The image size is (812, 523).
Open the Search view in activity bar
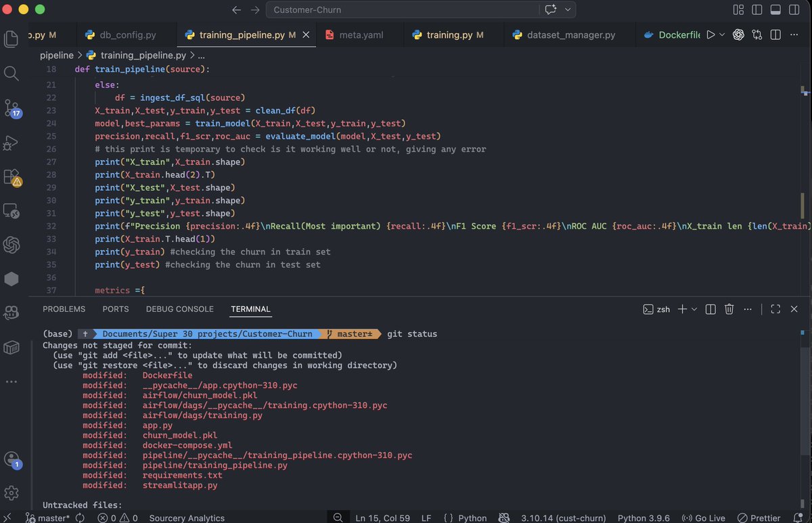click(x=12, y=73)
